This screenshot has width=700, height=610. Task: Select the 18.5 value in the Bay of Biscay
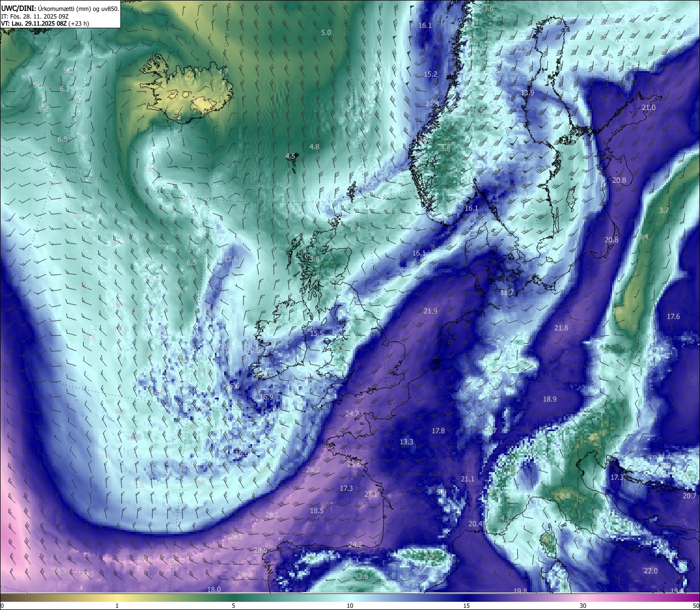click(317, 510)
